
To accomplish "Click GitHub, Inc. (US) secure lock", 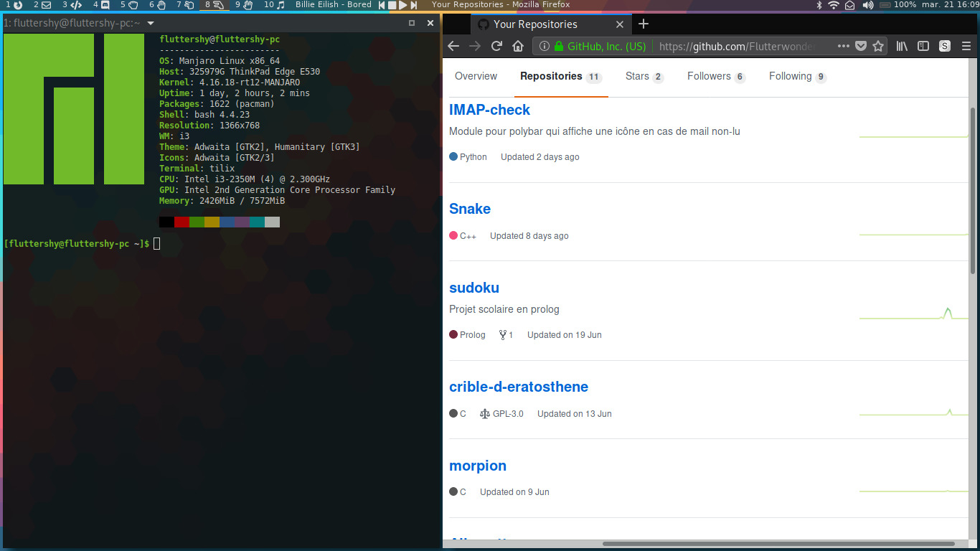I will coord(600,46).
